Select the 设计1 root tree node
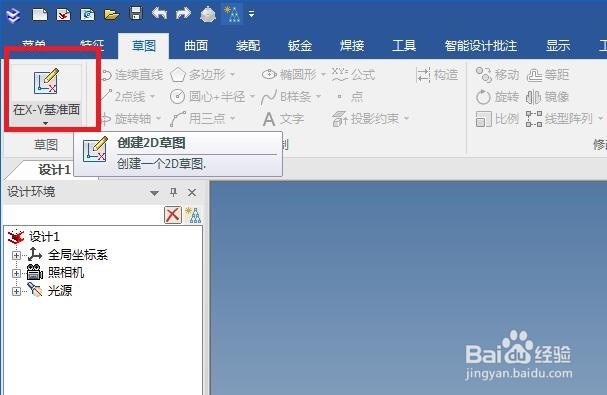Viewport: 607px width, 395px height. point(44,237)
